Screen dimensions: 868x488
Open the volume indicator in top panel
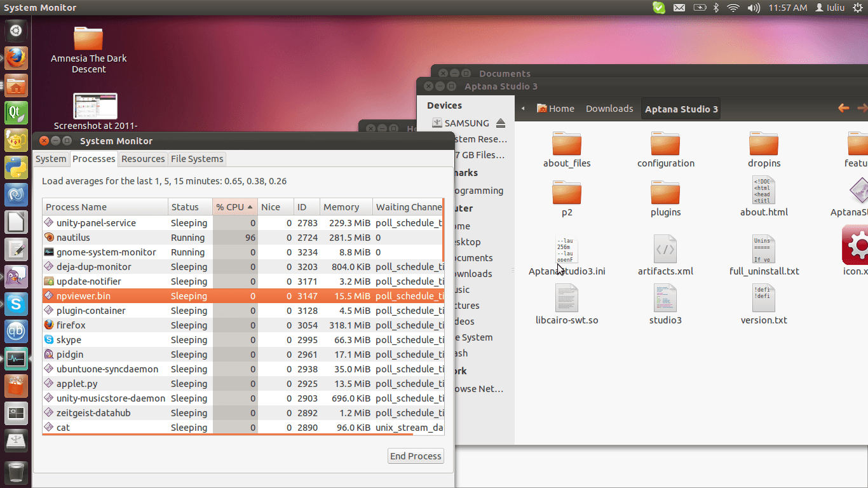[754, 8]
